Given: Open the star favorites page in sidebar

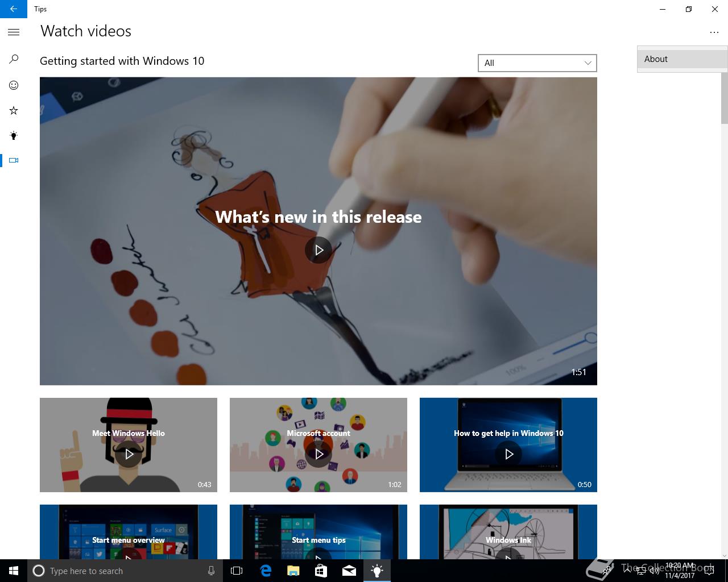Looking at the screenshot, I should (x=14, y=110).
